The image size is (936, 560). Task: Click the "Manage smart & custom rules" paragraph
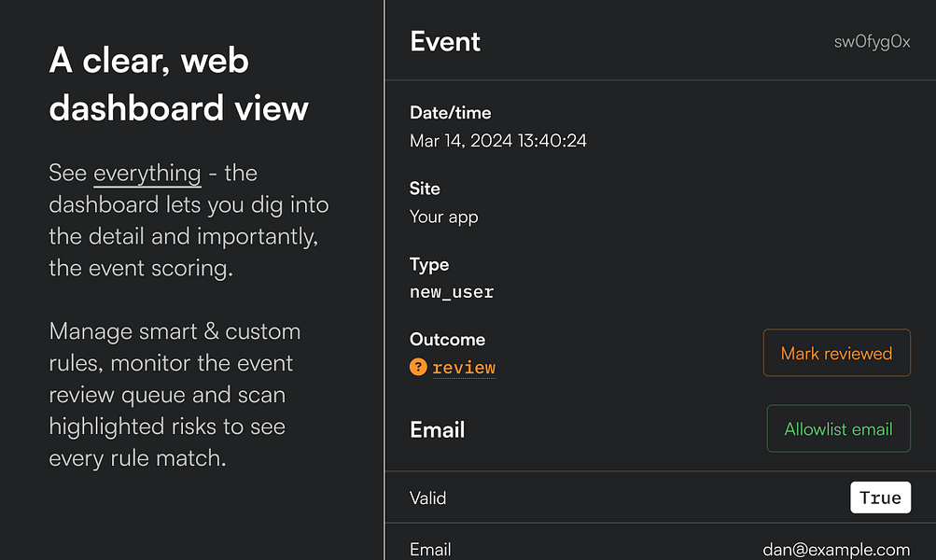(x=175, y=395)
